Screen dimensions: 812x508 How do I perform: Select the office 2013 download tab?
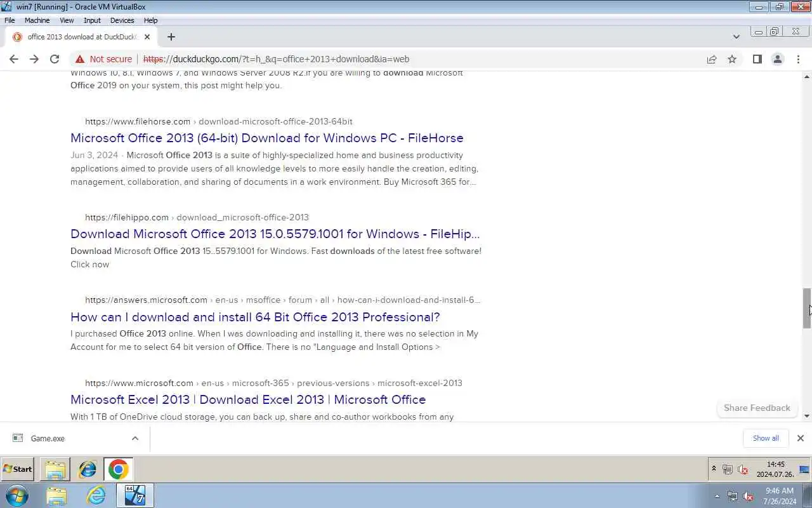[81, 37]
